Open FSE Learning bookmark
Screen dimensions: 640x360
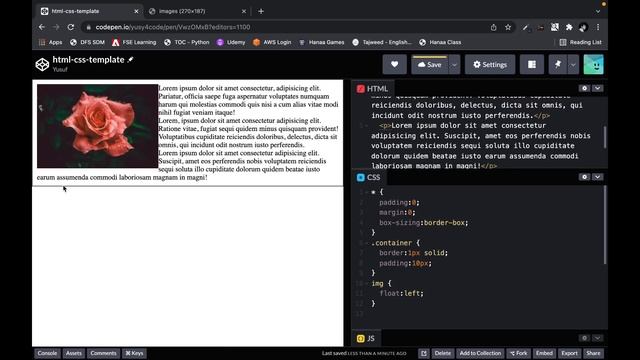(x=134, y=42)
